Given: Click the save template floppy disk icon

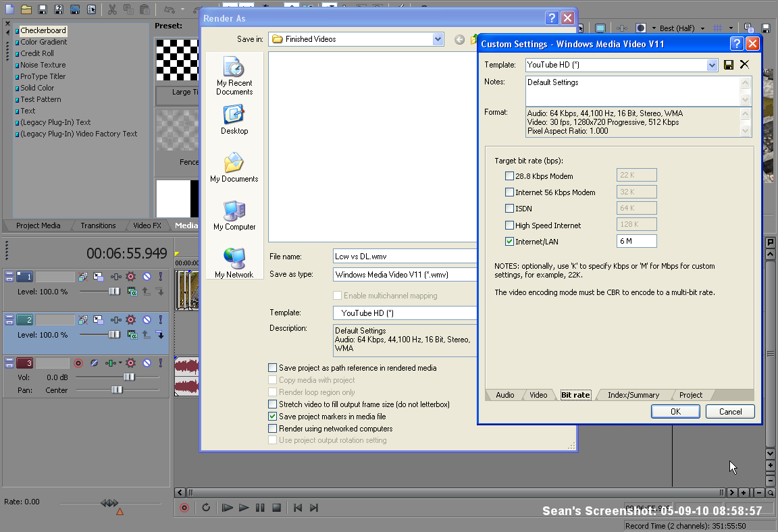Looking at the screenshot, I should point(729,65).
